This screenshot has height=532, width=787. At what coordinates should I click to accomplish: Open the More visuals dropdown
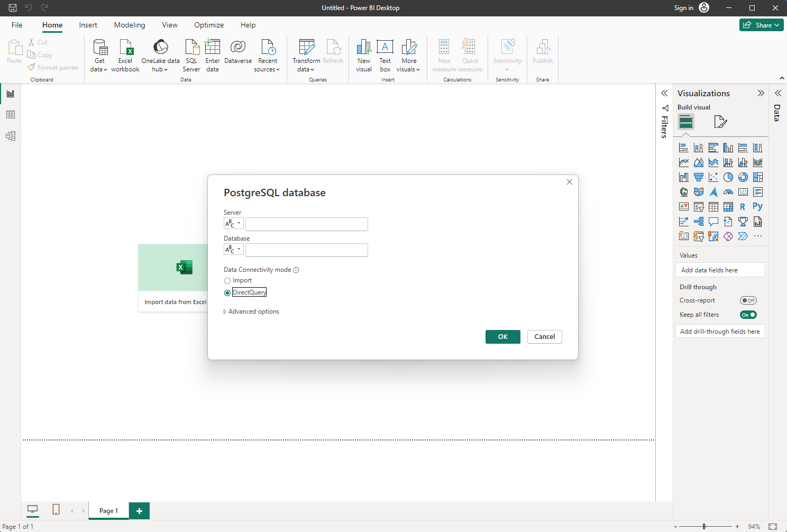pos(408,56)
